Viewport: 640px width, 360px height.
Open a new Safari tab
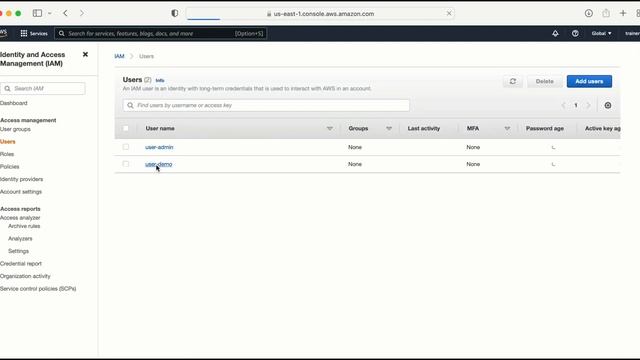pos(623,13)
